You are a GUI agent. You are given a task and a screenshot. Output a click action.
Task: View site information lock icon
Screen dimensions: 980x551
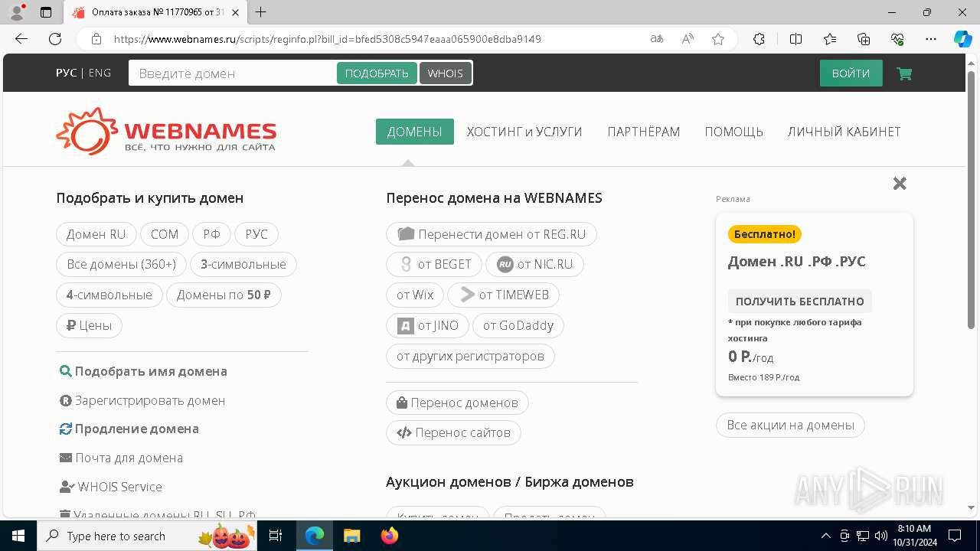(x=96, y=39)
